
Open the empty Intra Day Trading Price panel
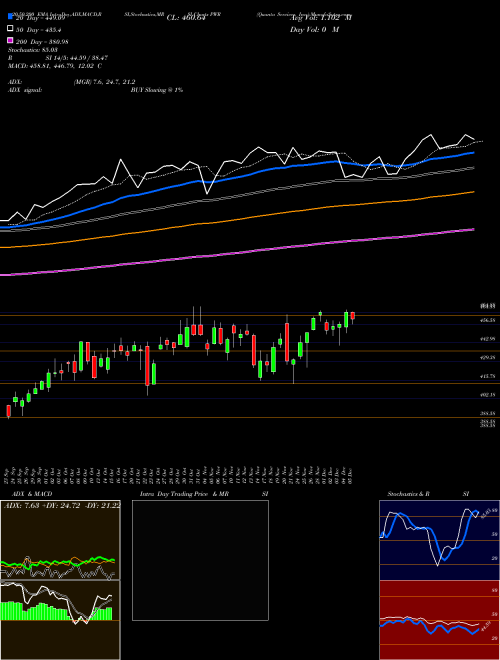tap(200, 560)
